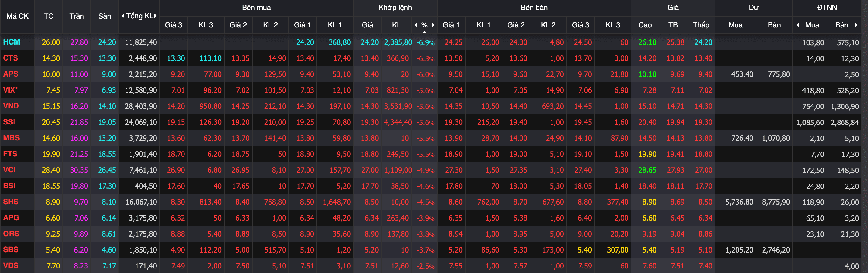Click the TB average price header

pos(673,25)
